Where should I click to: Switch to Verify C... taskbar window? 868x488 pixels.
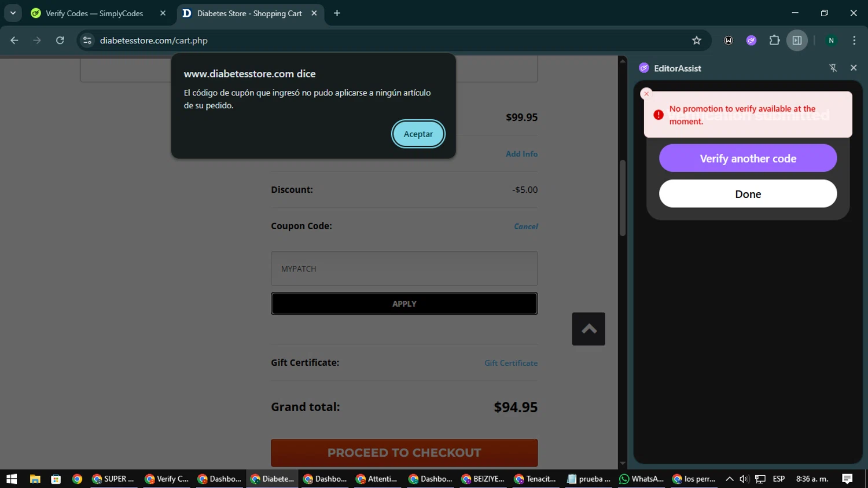click(x=167, y=479)
